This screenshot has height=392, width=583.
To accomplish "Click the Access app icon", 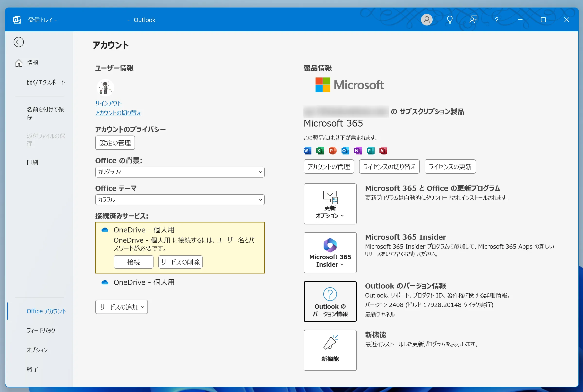I will click(383, 151).
